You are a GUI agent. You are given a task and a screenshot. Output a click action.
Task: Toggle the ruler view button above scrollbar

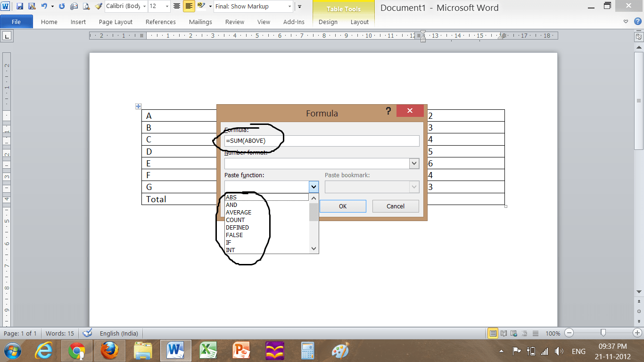tap(639, 36)
